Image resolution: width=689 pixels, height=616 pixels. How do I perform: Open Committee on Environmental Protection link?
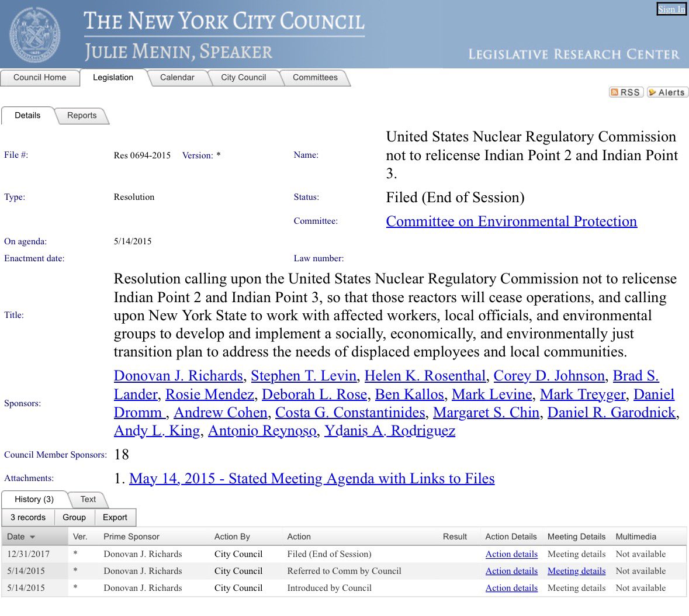point(511,222)
